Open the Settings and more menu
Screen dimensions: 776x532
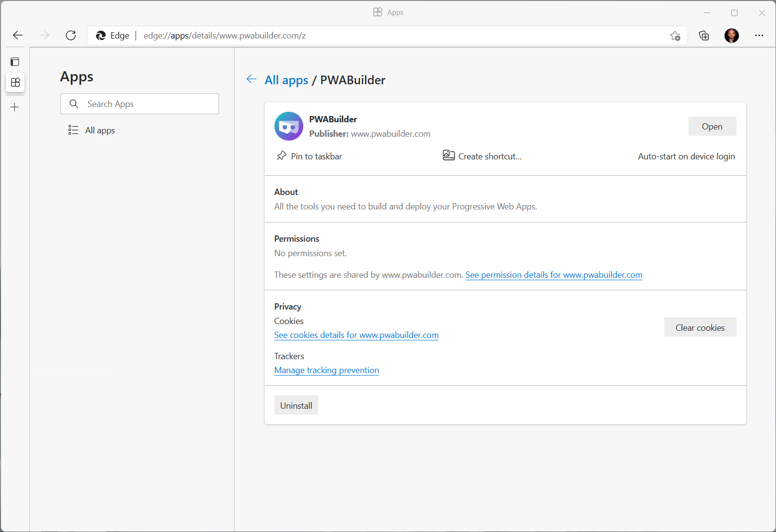(x=760, y=36)
